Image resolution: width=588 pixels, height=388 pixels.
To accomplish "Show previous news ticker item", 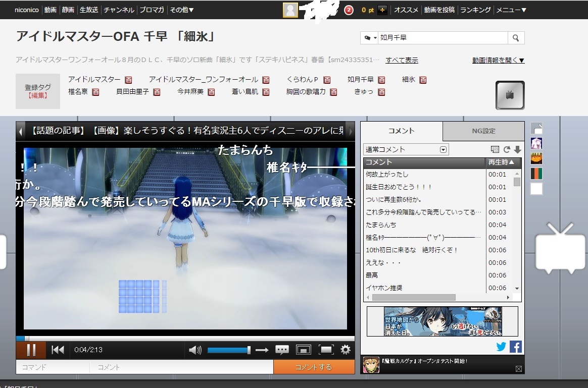I will click(x=20, y=131).
